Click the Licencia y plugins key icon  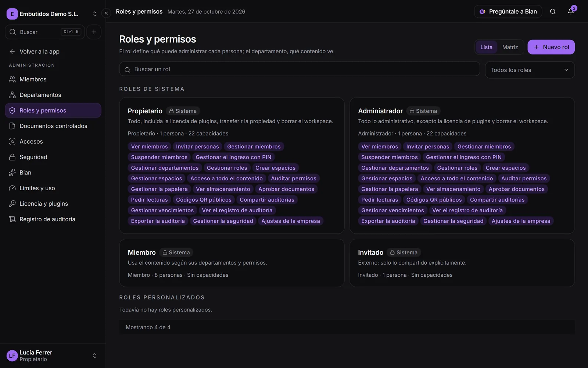[x=12, y=204]
